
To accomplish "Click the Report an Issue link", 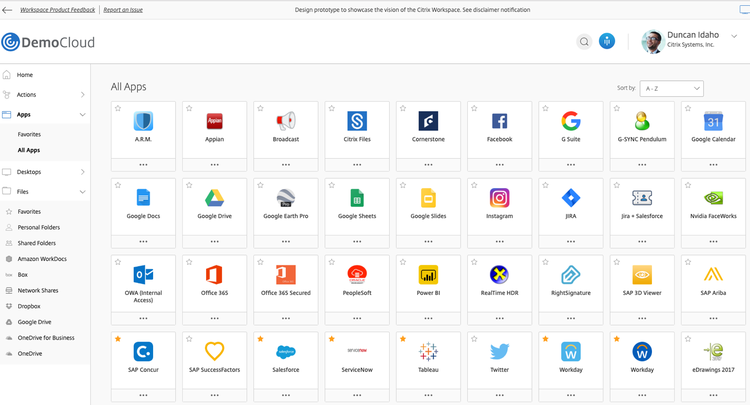I will point(123,10).
